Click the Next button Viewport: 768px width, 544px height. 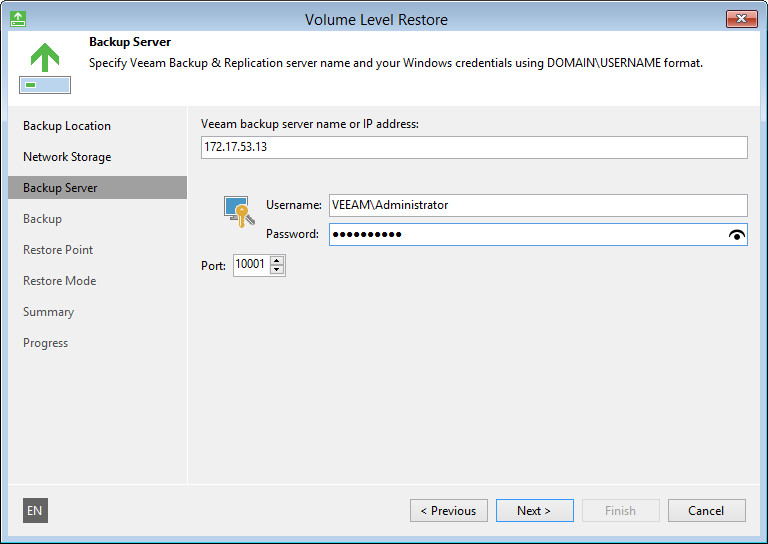pos(534,511)
